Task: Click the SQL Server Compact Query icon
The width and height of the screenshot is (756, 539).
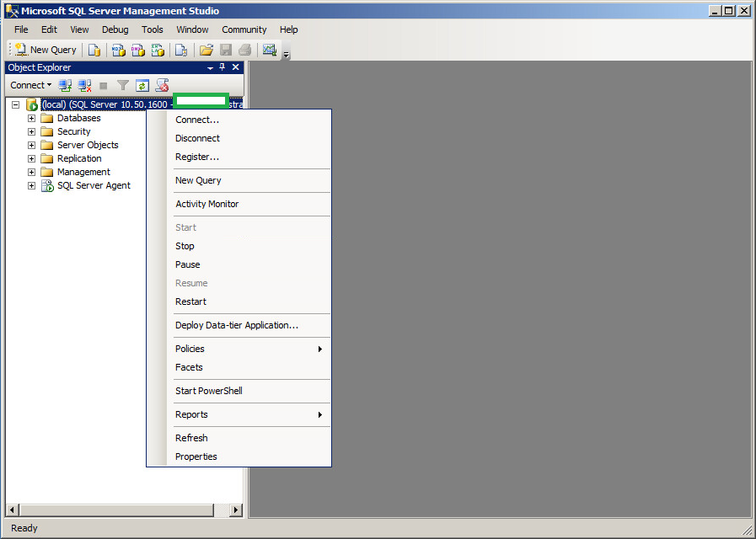Action: pyautogui.click(x=181, y=50)
